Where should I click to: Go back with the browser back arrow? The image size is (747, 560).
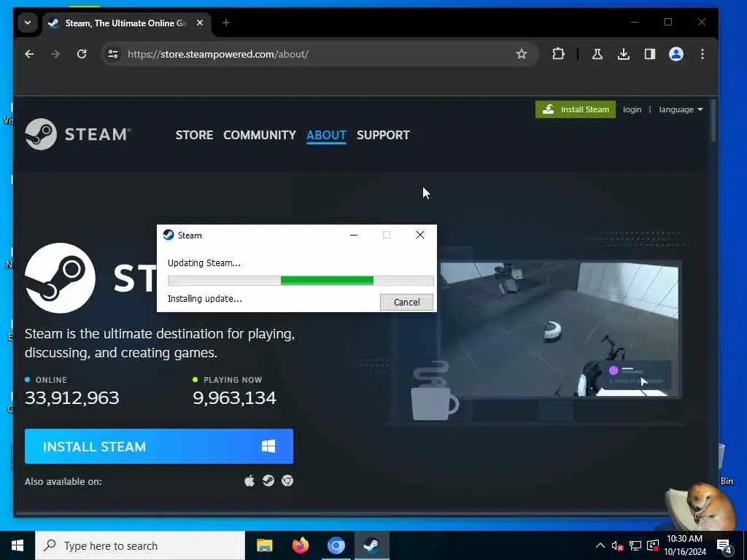[29, 54]
